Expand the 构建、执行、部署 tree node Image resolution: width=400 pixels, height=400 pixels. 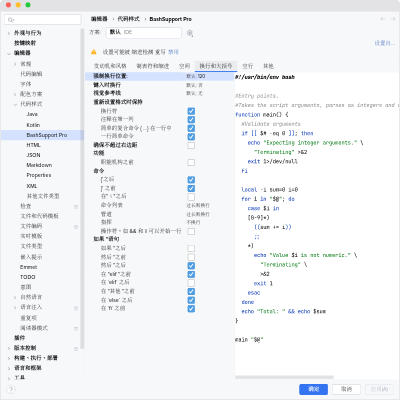(x=9, y=358)
